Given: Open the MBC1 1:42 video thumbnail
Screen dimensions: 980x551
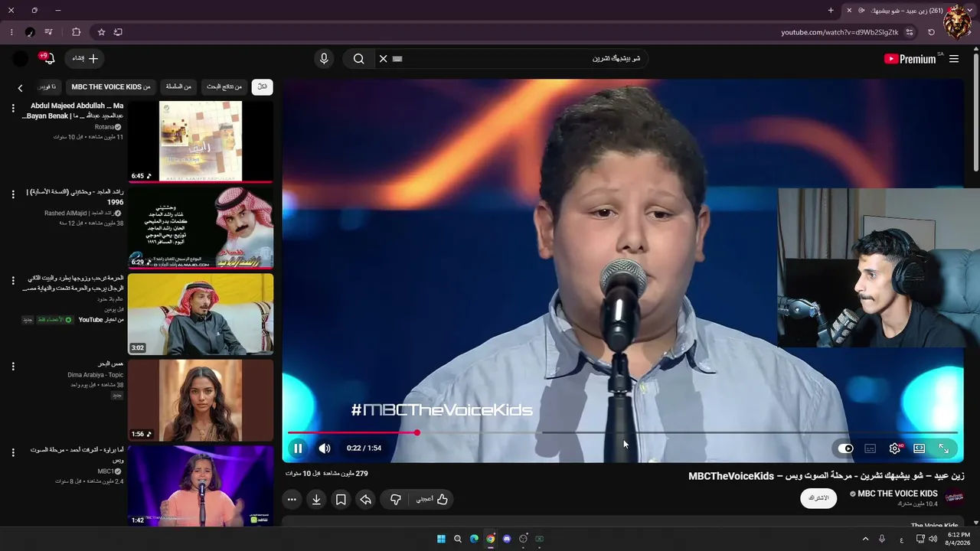Looking at the screenshot, I should point(201,485).
